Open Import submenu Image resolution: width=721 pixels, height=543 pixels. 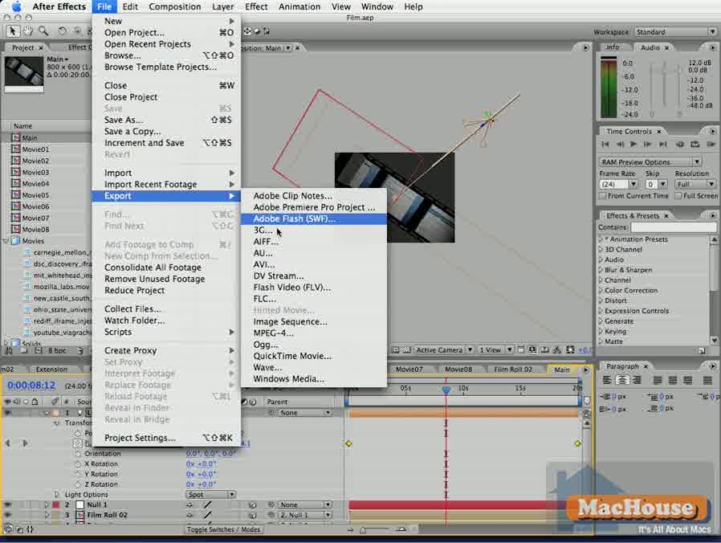(x=166, y=173)
